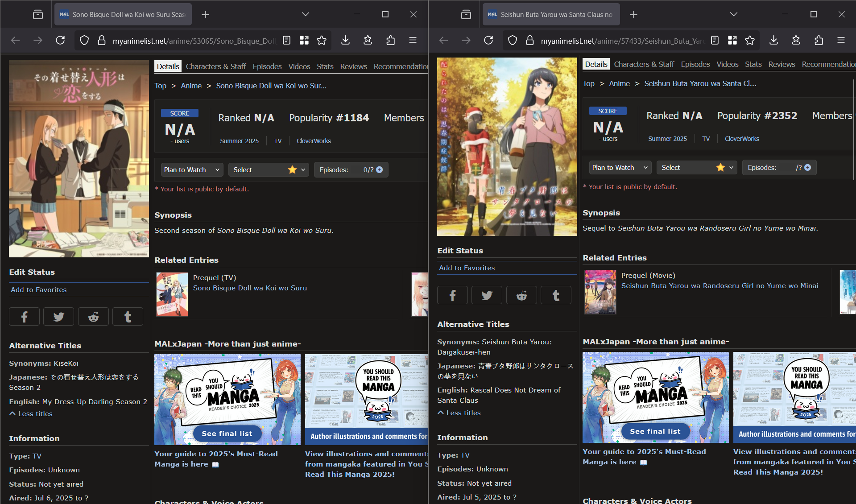Viewport: 856px width, 504px height.
Task: Open CloverWorks studio link in right window
Action: (x=742, y=139)
